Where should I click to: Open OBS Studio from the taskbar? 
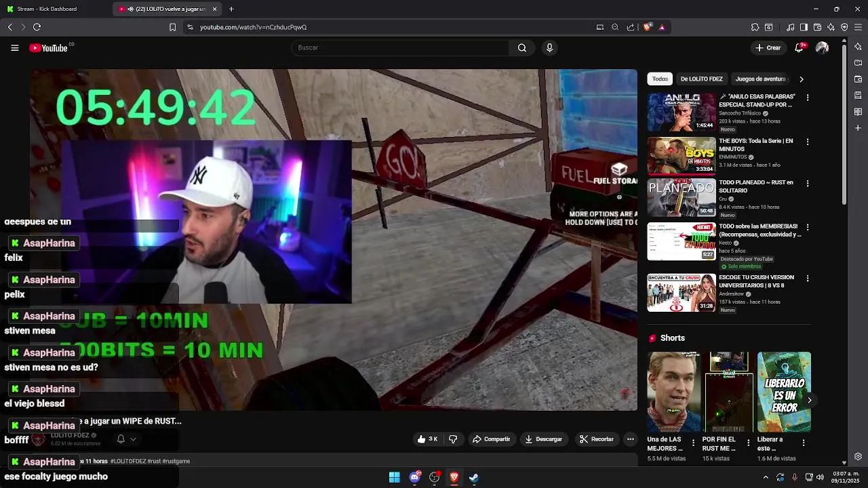pos(434,477)
